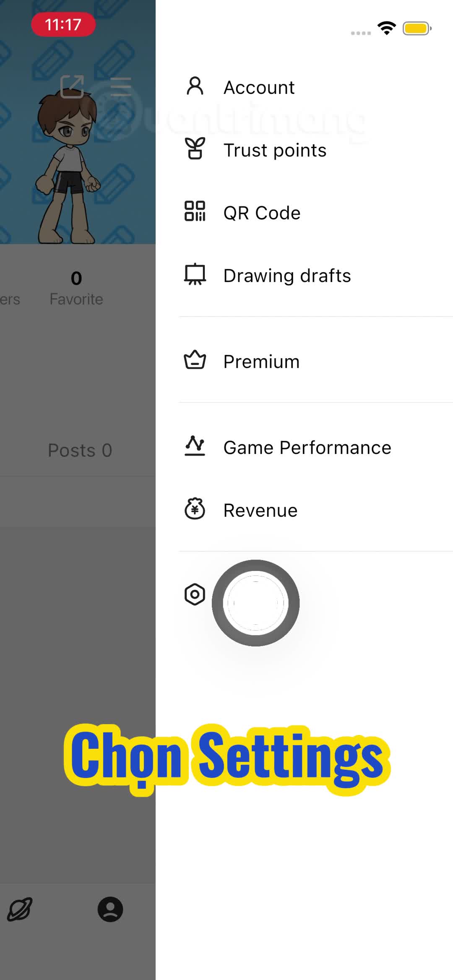
Task: Open the Account menu item
Action: click(315, 87)
